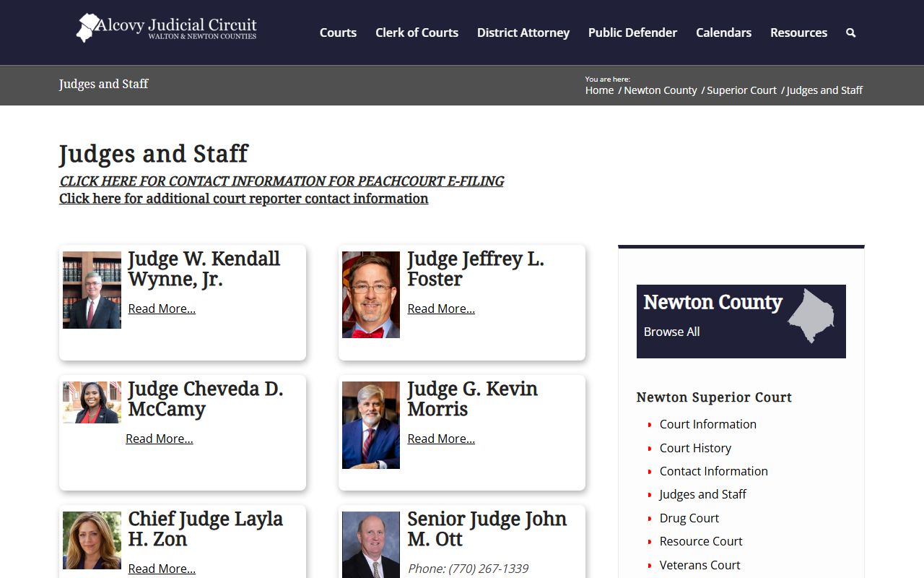Open the Public Defender menu
This screenshot has height=578, width=924.
click(x=632, y=33)
